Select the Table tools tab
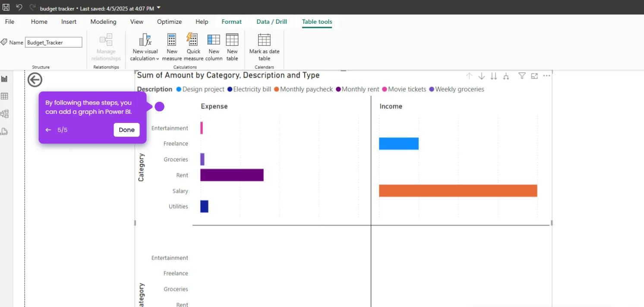 point(317,22)
